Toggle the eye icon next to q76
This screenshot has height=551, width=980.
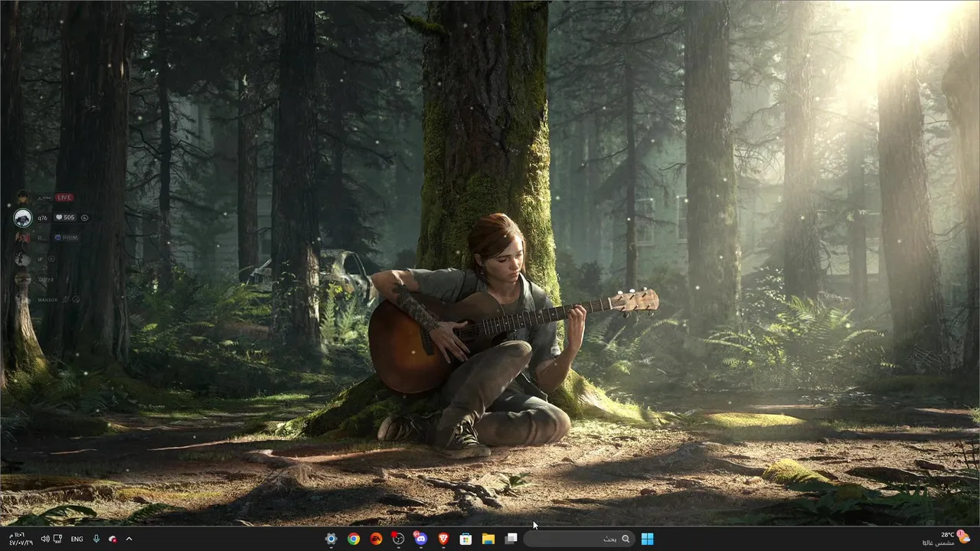coord(84,217)
